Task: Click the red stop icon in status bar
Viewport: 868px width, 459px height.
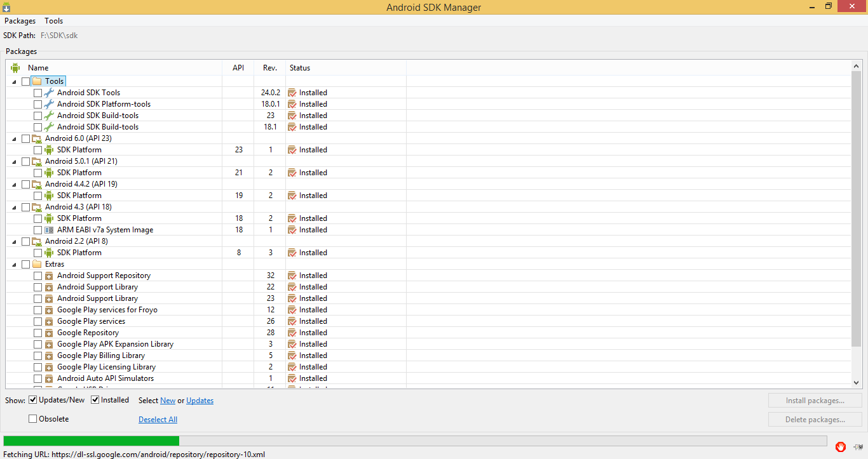Action: coord(841,447)
